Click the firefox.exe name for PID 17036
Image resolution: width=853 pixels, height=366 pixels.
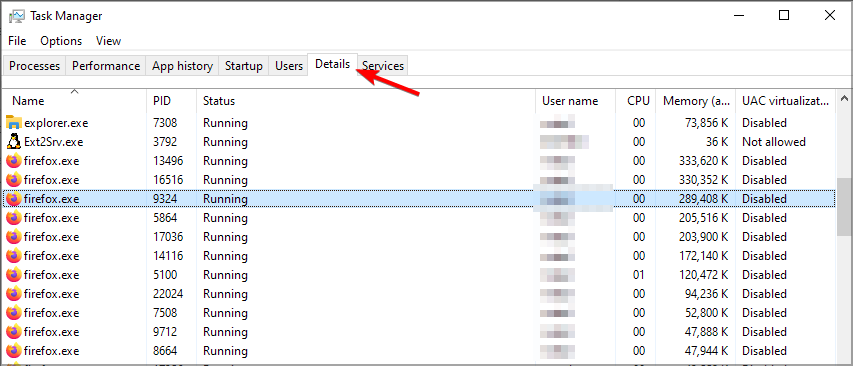click(52, 237)
